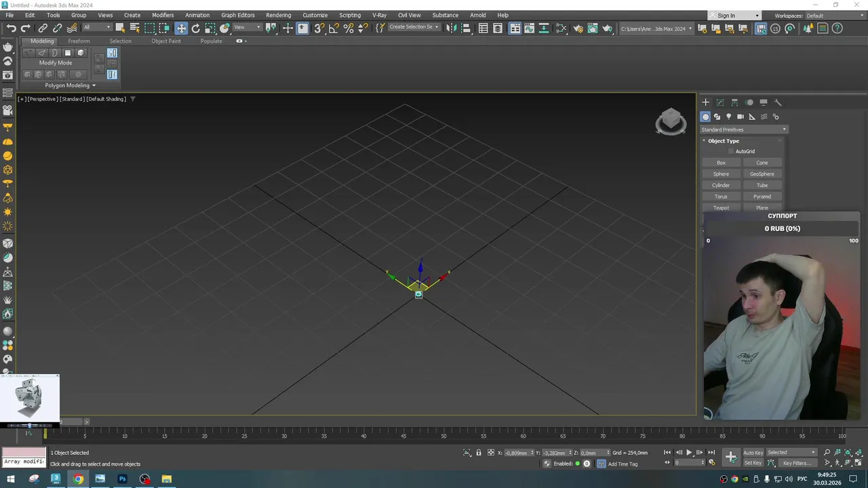Activate the Select and Scale tool
Image resolution: width=868 pixels, height=488 pixels.
tap(210, 28)
